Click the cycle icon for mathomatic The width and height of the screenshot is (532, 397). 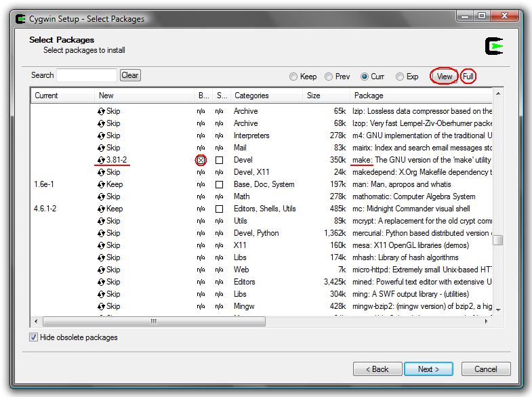pos(101,196)
